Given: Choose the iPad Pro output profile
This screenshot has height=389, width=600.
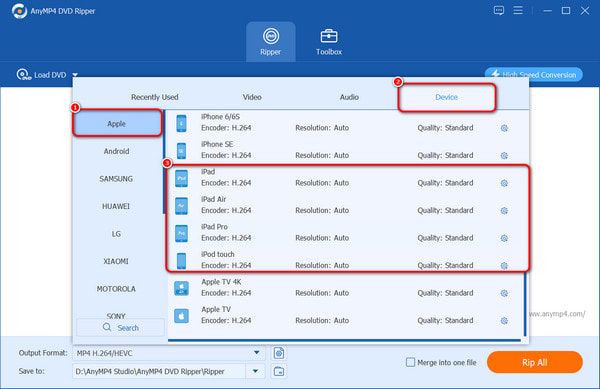Looking at the screenshot, I should point(347,234).
